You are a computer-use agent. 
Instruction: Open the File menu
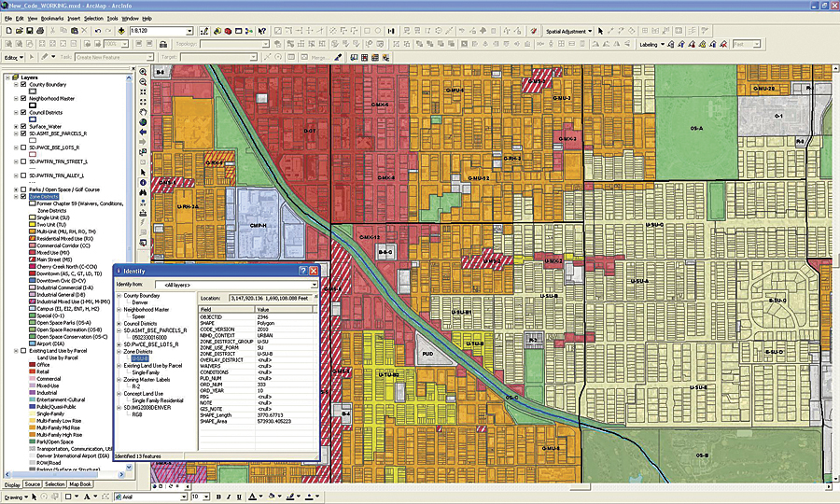[x=8, y=19]
